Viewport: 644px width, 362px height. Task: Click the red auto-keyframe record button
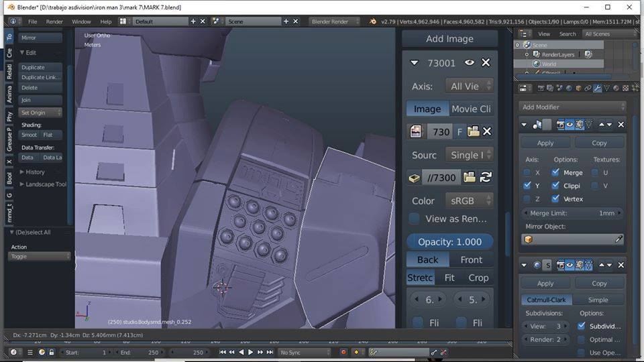tap(343, 352)
